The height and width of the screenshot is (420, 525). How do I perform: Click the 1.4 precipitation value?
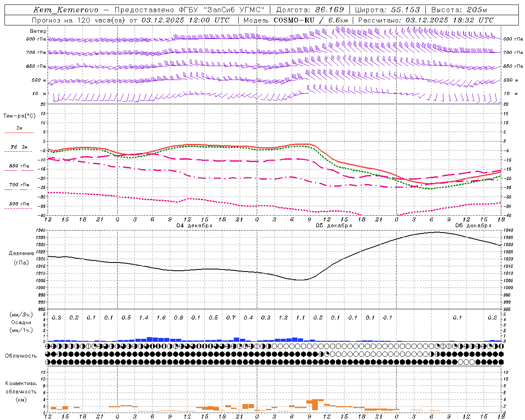tap(144, 317)
